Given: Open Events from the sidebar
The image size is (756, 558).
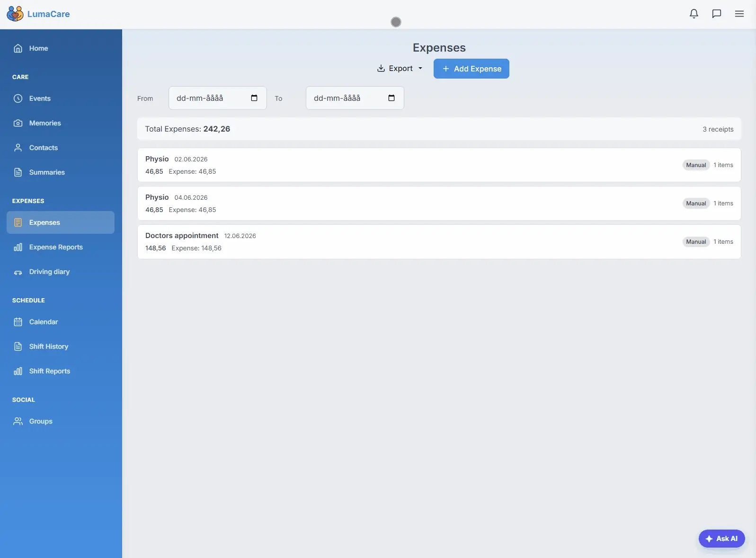Looking at the screenshot, I should coord(61,98).
